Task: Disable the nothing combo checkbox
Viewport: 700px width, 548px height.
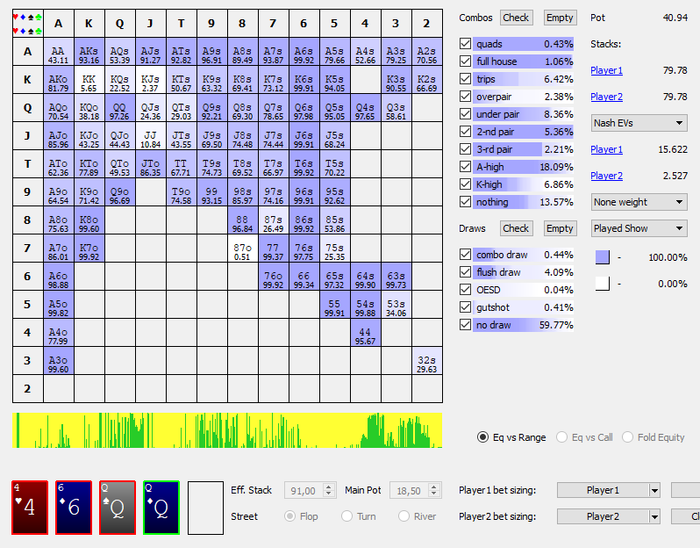Action: point(465,202)
